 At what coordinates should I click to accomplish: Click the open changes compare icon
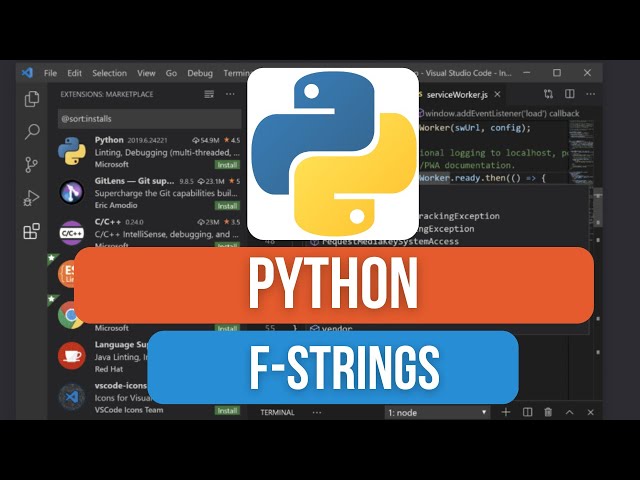pos(548,94)
